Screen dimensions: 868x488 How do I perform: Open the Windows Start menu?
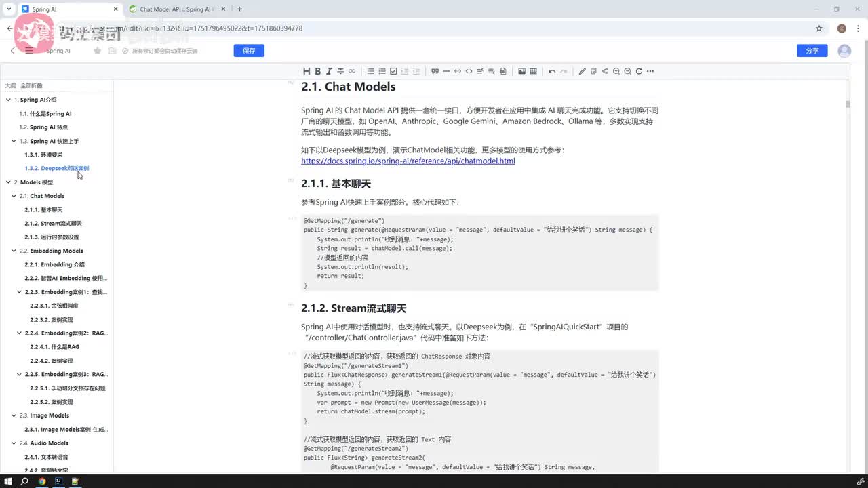tap(7, 481)
